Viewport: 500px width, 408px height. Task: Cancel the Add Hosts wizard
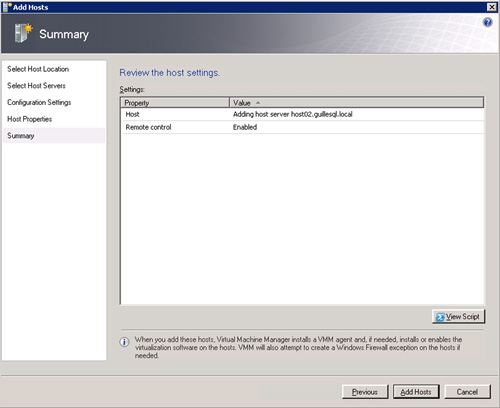tap(467, 392)
